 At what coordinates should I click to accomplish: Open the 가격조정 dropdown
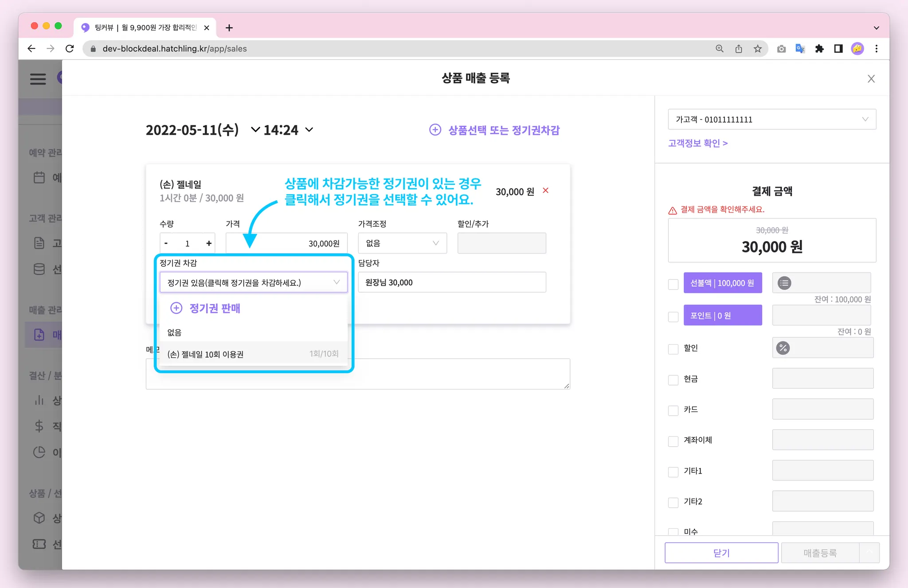pyautogui.click(x=402, y=243)
